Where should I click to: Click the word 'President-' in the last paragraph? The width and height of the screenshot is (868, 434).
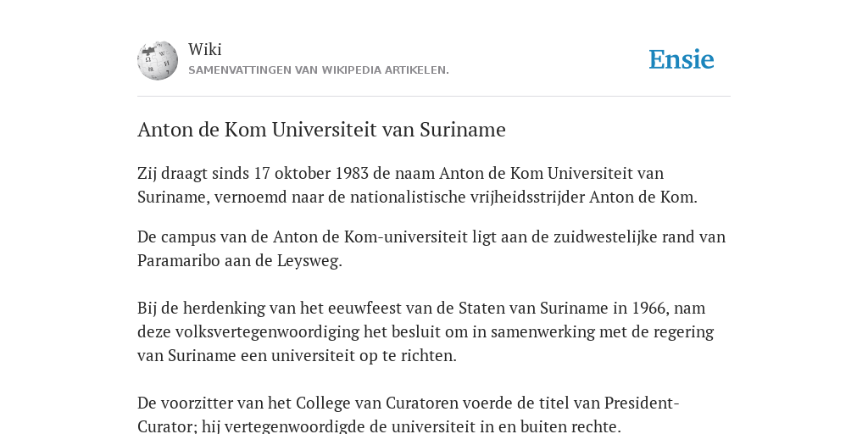(642, 403)
